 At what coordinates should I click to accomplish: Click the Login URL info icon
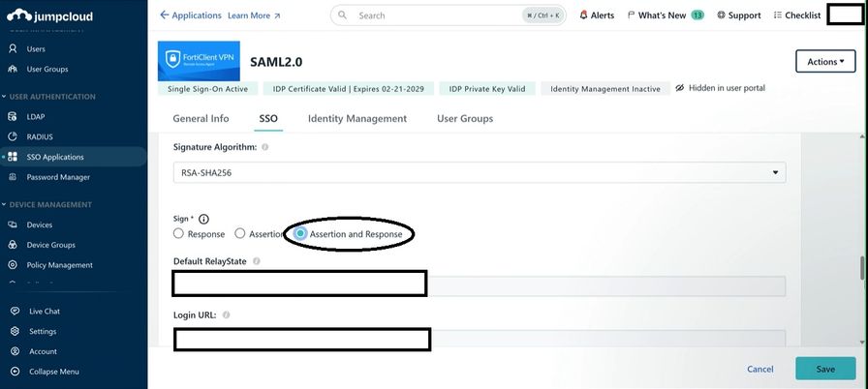[226, 314]
